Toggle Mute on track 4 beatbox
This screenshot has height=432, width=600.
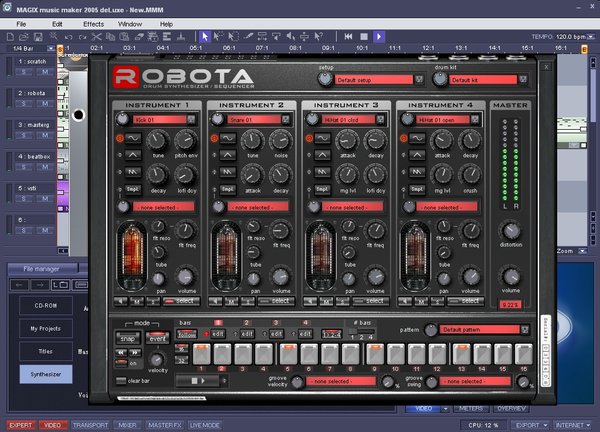point(45,167)
